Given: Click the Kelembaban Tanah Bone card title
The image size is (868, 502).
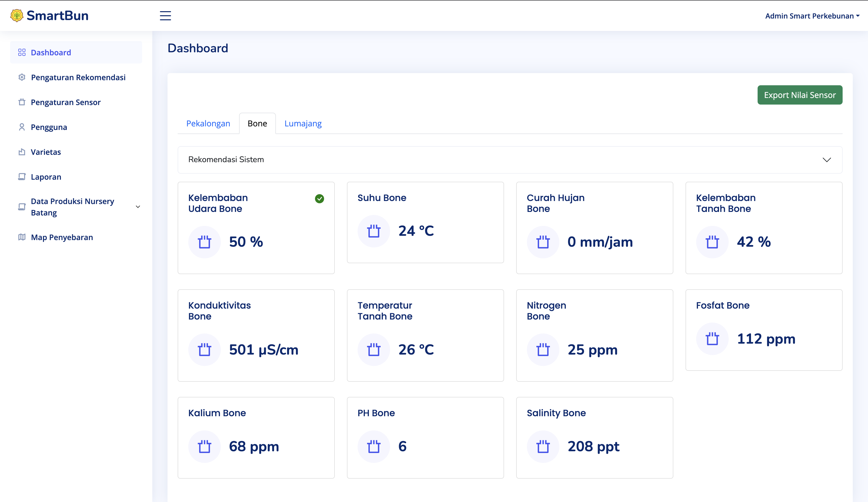Looking at the screenshot, I should coord(726,203).
